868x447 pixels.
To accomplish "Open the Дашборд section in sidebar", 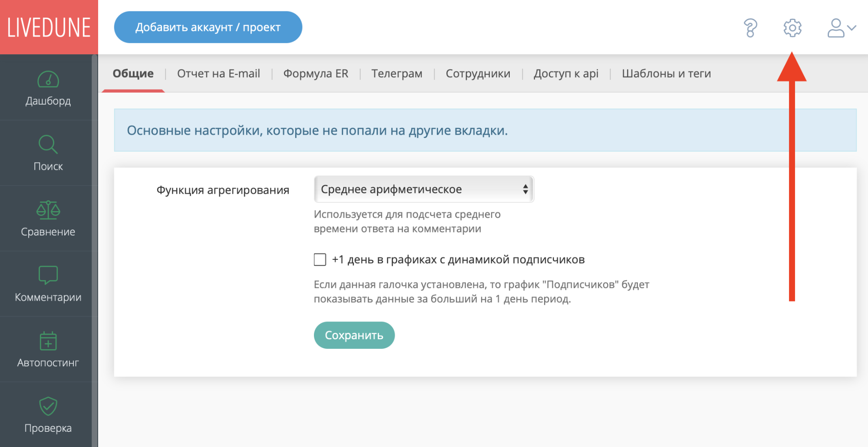I will [48, 89].
